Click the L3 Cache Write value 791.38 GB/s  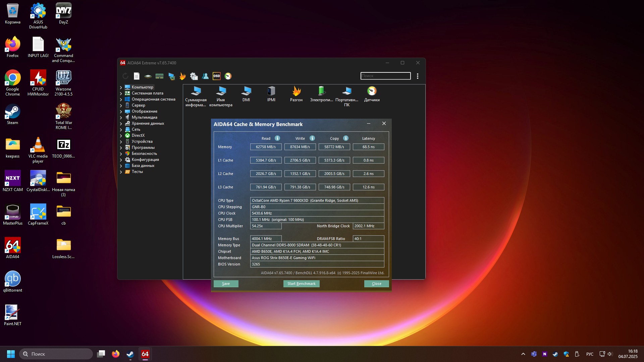[x=300, y=187]
